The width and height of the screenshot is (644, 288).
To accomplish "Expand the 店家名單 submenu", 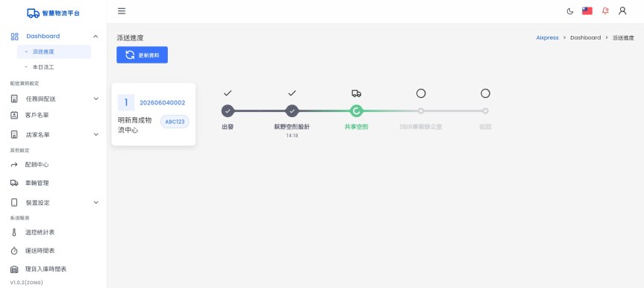I will pos(96,134).
